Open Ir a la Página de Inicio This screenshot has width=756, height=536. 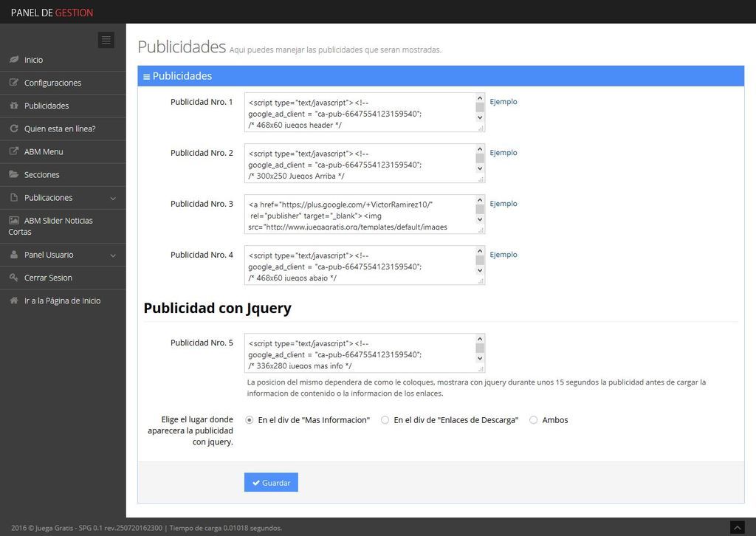[63, 300]
